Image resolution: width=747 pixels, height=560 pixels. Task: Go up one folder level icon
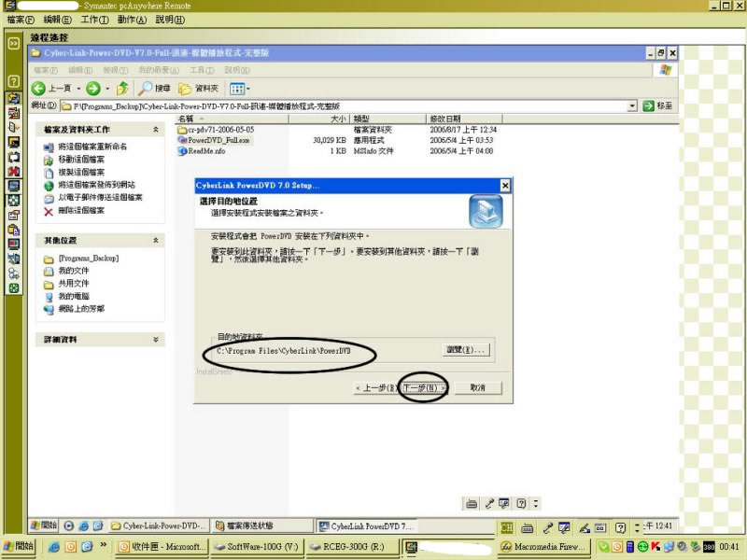coord(122,88)
